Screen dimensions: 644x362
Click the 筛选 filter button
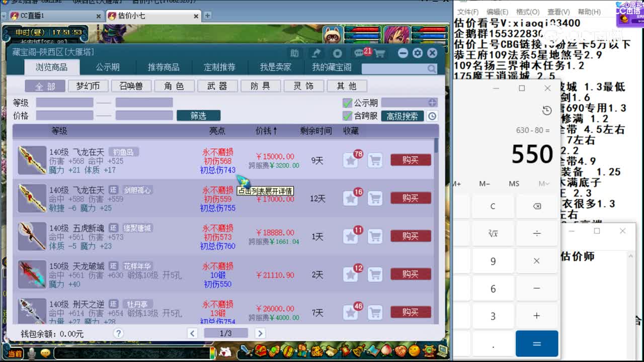click(x=198, y=116)
